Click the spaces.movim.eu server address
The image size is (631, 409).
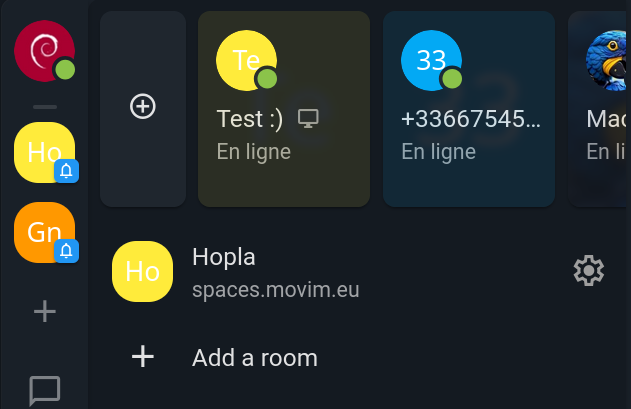pos(275,291)
